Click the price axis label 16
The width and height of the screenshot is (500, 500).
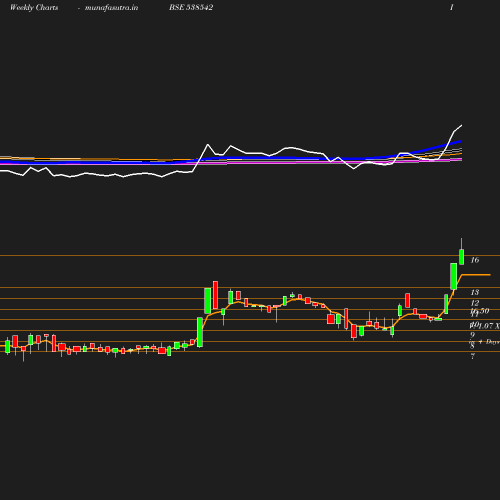(475, 260)
